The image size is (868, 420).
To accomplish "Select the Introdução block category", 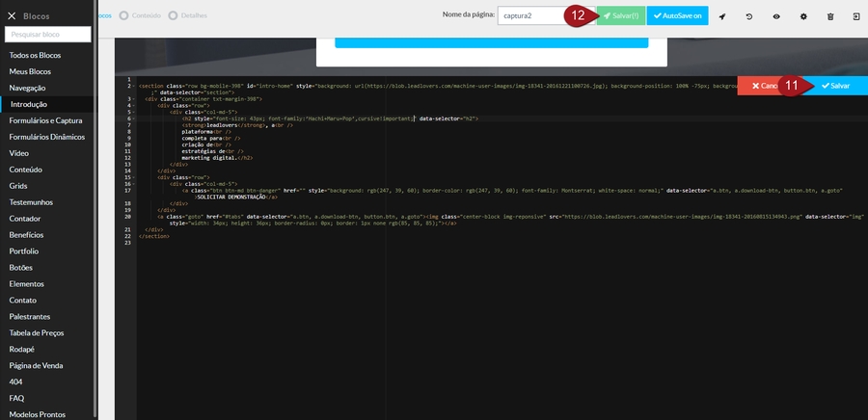I will click(29, 104).
